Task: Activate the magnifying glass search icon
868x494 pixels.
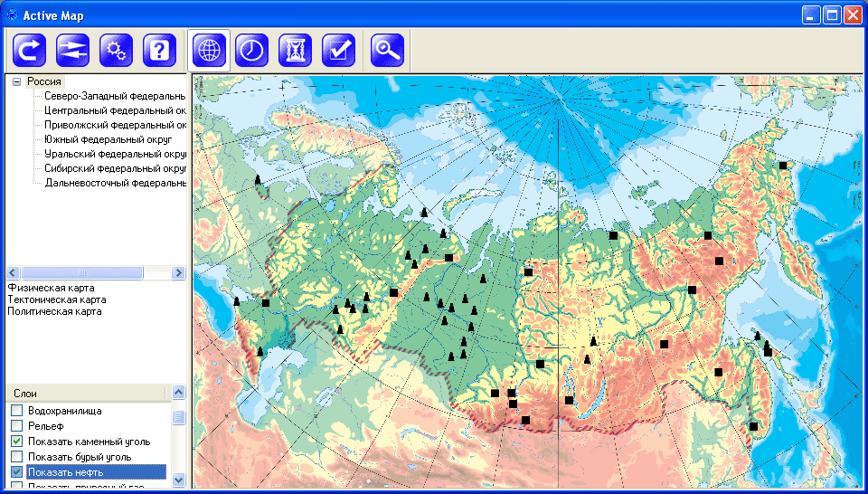Action: tap(388, 51)
